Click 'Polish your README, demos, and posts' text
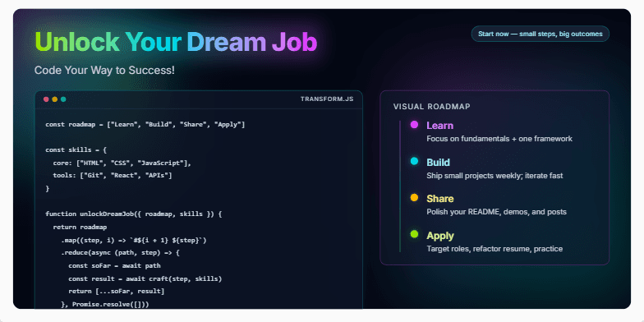644x322 pixels. point(496,212)
